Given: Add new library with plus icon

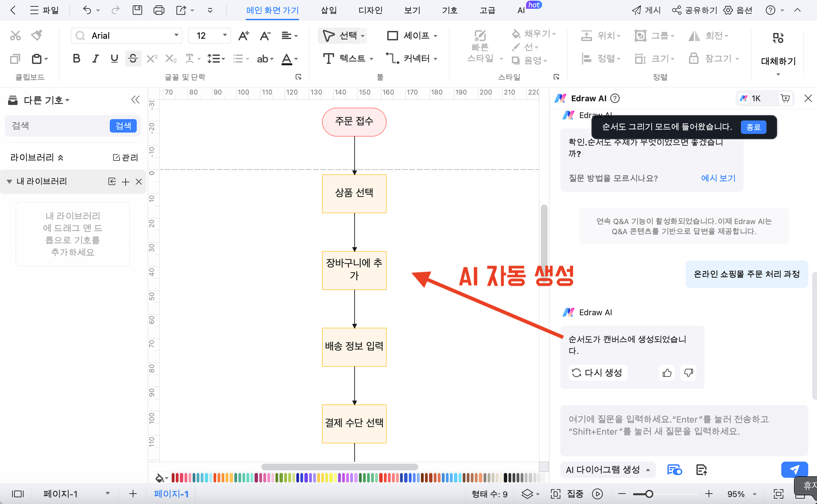Looking at the screenshot, I should coord(126,182).
